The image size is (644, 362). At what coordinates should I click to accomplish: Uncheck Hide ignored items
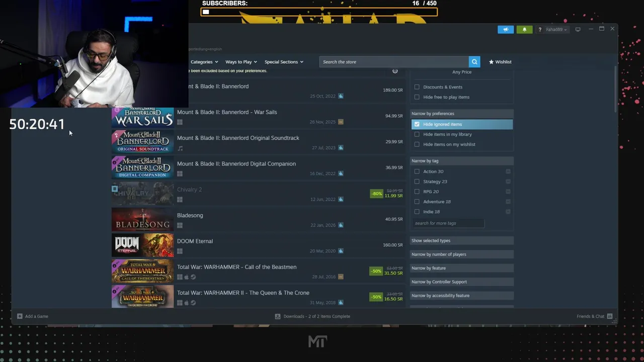pyautogui.click(x=417, y=124)
